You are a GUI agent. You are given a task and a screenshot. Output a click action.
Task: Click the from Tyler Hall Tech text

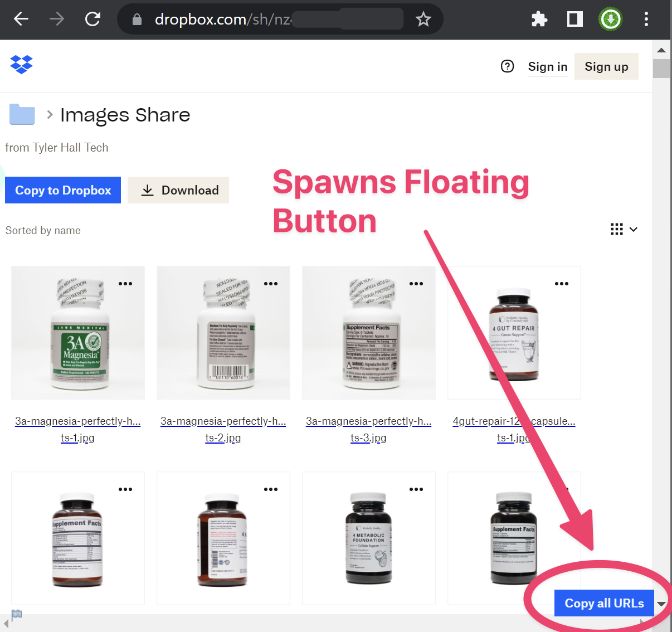point(57,148)
